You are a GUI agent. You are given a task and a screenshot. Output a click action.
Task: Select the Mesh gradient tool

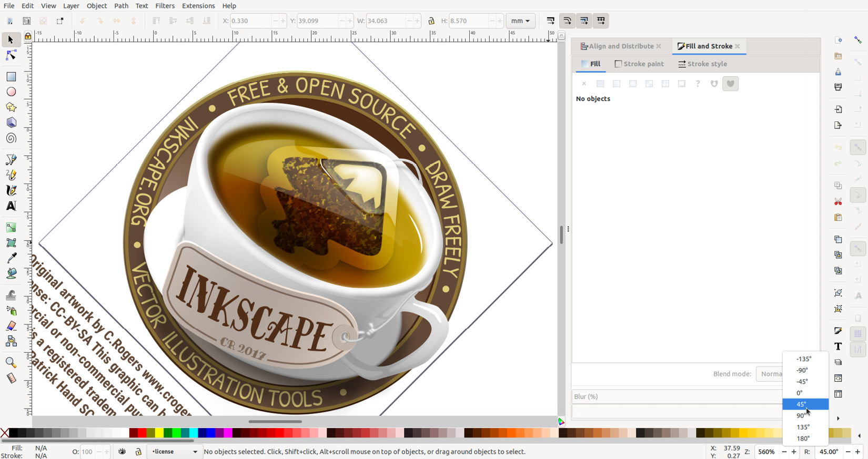(x=11, y=242)
